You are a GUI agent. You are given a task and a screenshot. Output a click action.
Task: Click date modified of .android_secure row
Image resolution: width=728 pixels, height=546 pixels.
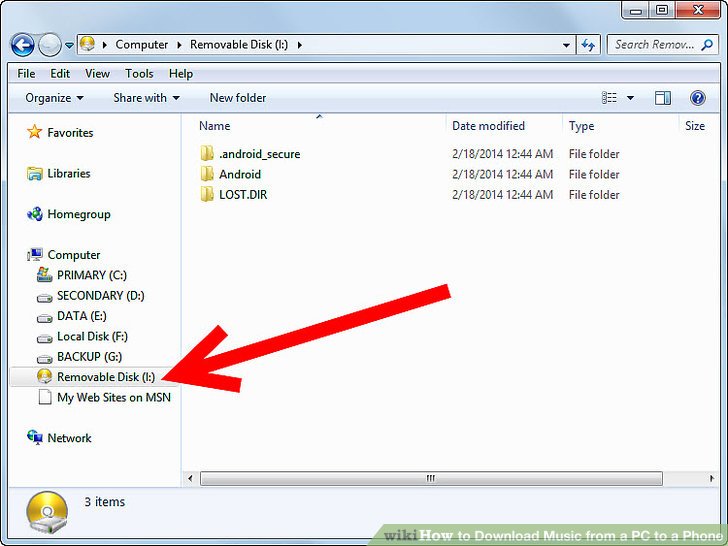tap(502, 154)
